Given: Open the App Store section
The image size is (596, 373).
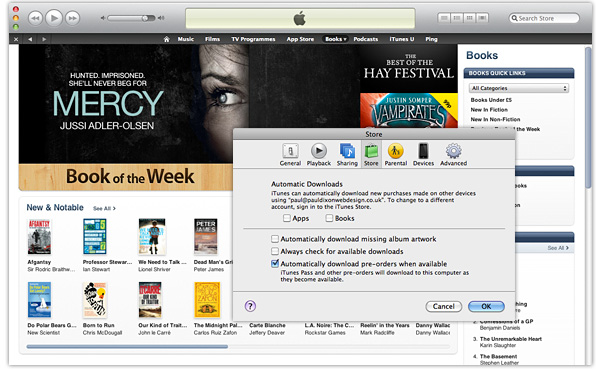Looking at the screenshot, I should (x=300, y=39).
